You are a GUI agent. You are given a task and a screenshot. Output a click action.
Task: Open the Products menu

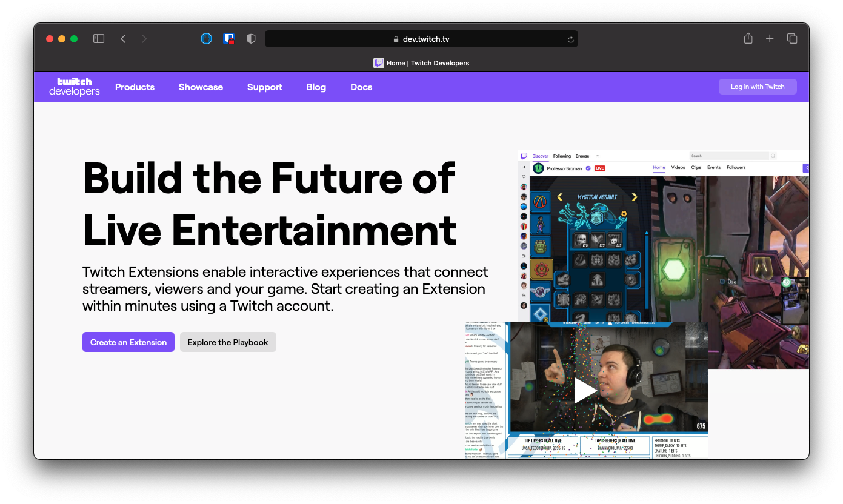[x=135, y=87]
